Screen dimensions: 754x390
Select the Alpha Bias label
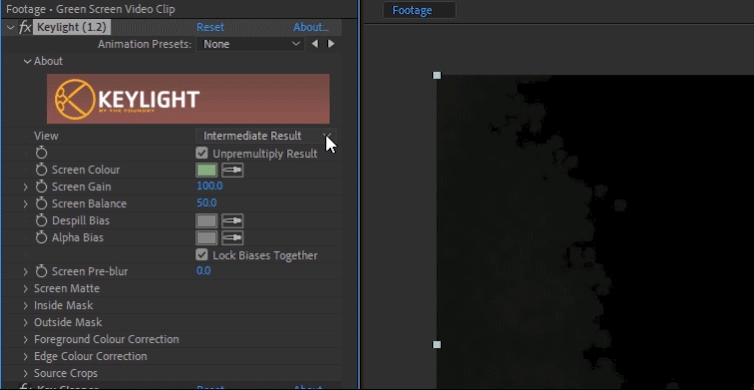pos(77,238)
